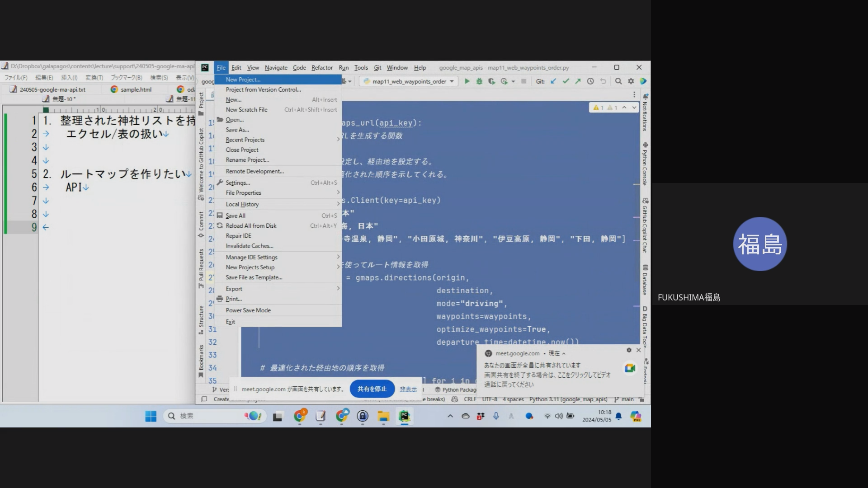Click the 非表示 link
Viewport: 868px width, 488px height.
click(408, 389)
